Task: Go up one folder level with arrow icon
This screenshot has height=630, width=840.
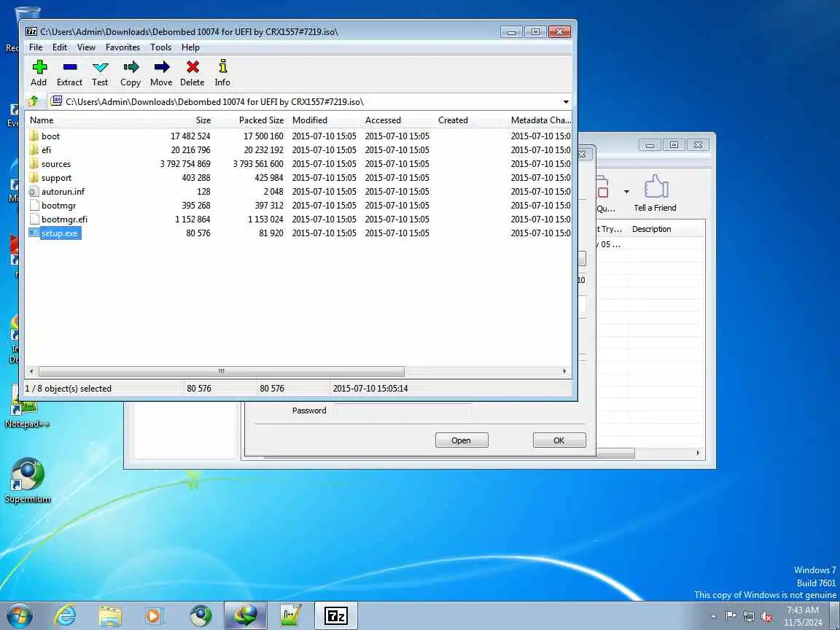Action: [x=34, y=101]
